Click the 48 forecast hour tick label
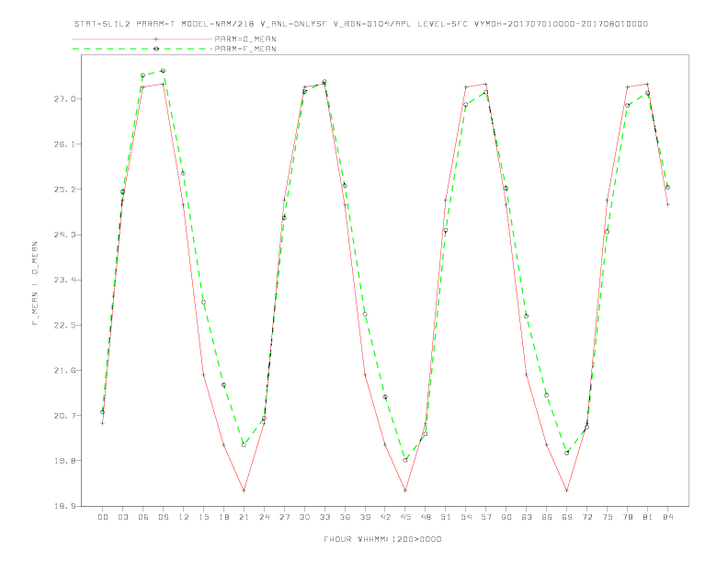728x563 pixels. pos(426,517)
